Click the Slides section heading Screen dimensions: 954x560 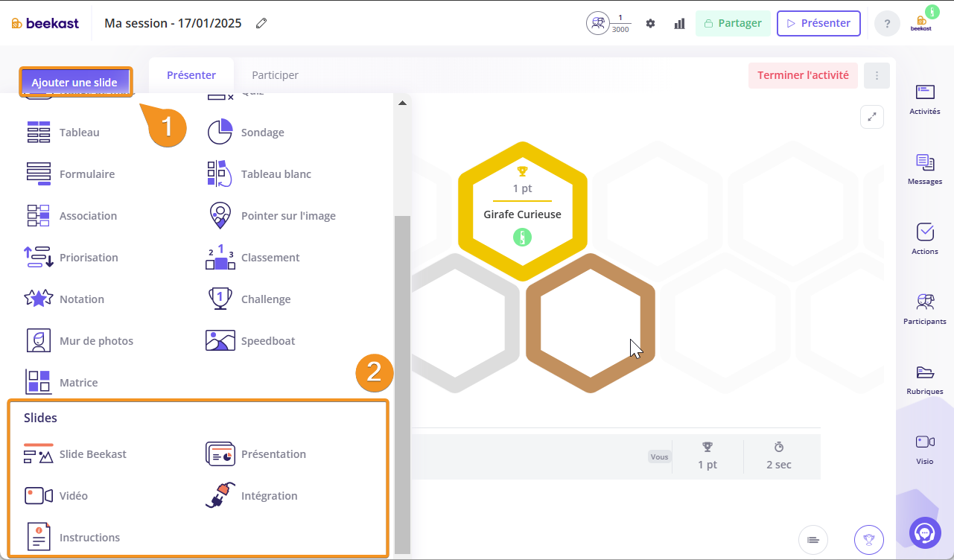40,418
